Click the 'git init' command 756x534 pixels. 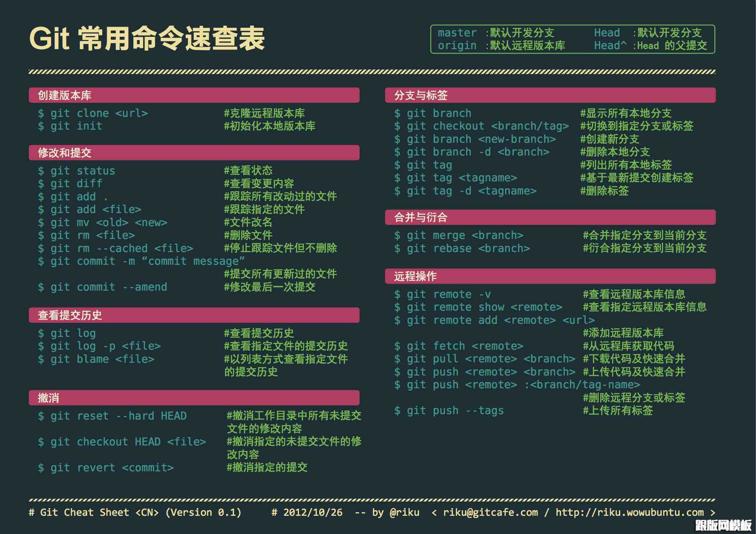[70, 126]
